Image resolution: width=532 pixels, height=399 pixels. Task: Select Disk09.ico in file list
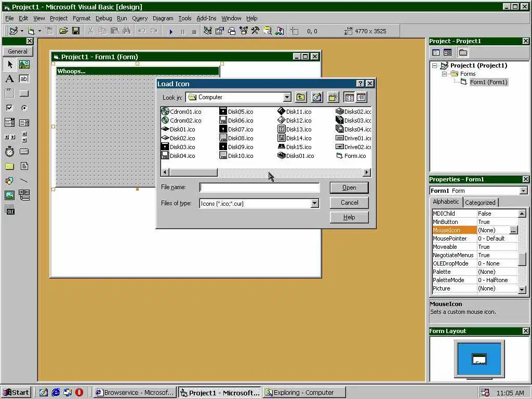(236, 147)
